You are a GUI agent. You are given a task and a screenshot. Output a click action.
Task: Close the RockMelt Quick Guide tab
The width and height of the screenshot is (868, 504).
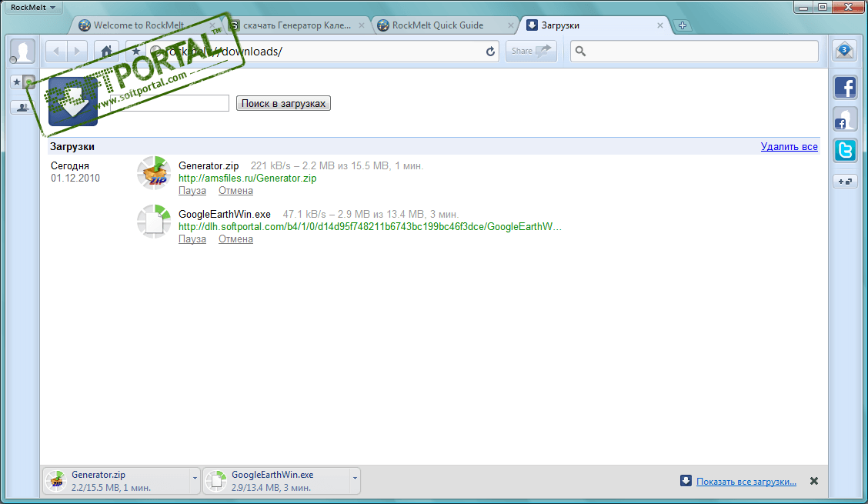pyautogui.click(x=510, y=25)
